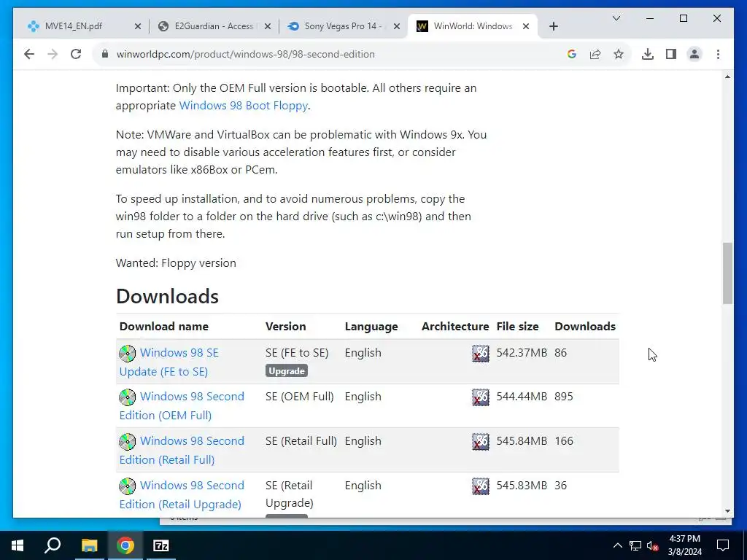Screen dimensions: 747x560
Task: Open Windows 98 Second Edition Retail Upgrade
Action: 182,495
